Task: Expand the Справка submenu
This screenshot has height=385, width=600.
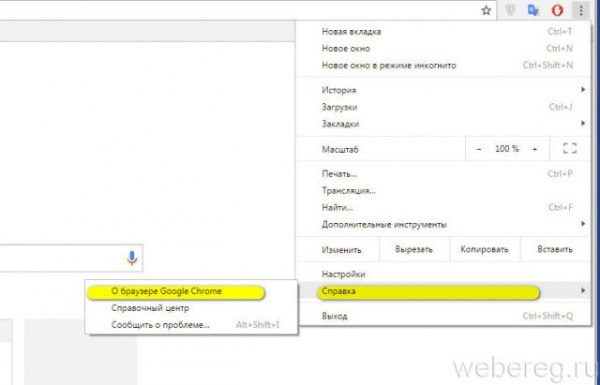Action: [444, 291]
